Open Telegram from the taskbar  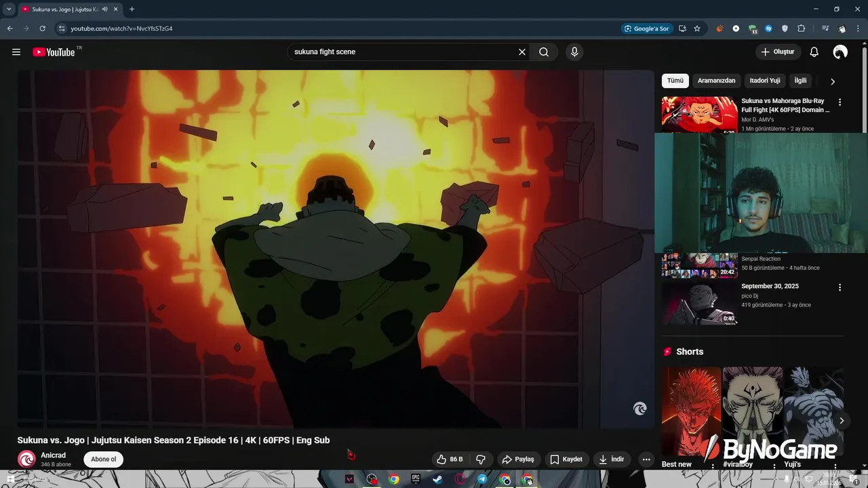point(482,479)
